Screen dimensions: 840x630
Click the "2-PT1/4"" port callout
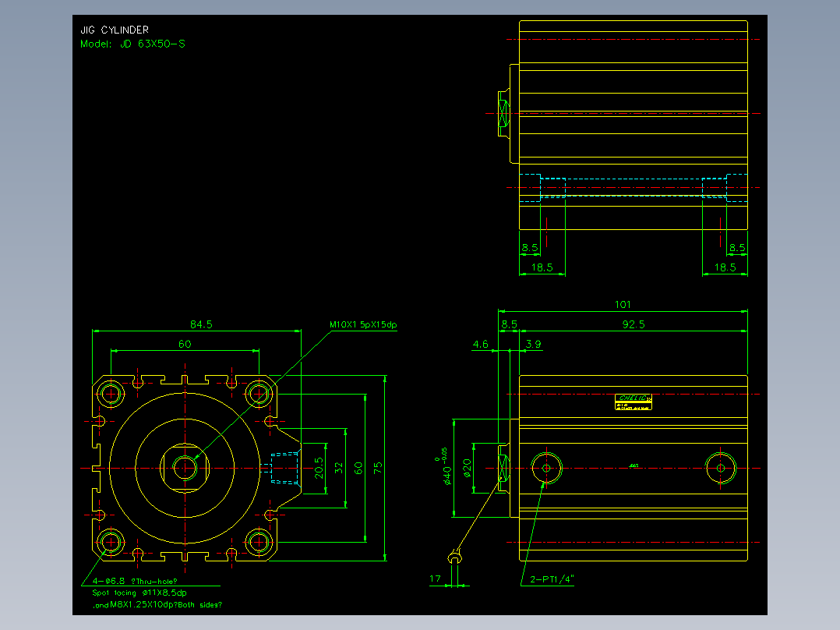pos(552,579)
